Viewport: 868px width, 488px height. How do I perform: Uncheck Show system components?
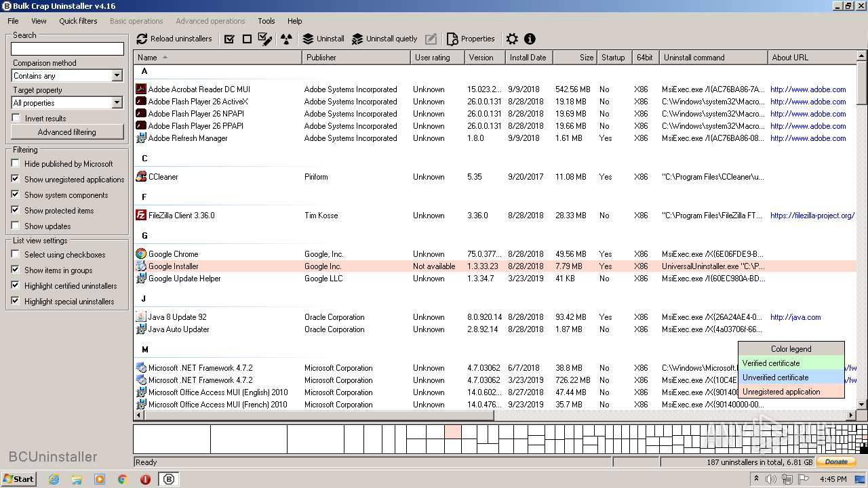(16, 195)
